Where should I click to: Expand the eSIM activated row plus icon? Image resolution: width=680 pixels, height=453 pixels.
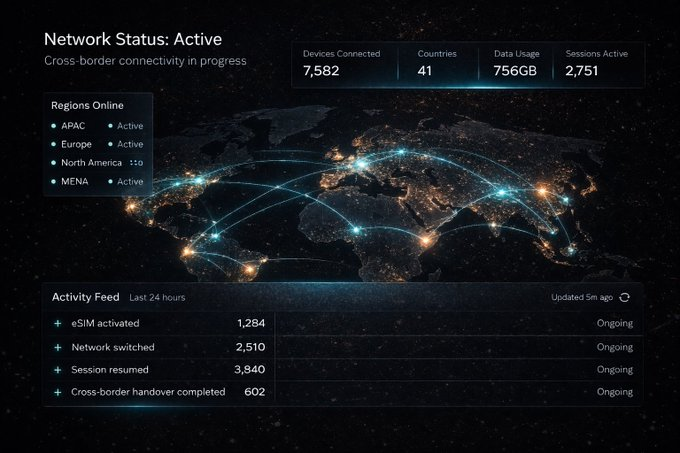tap(58, 323)
